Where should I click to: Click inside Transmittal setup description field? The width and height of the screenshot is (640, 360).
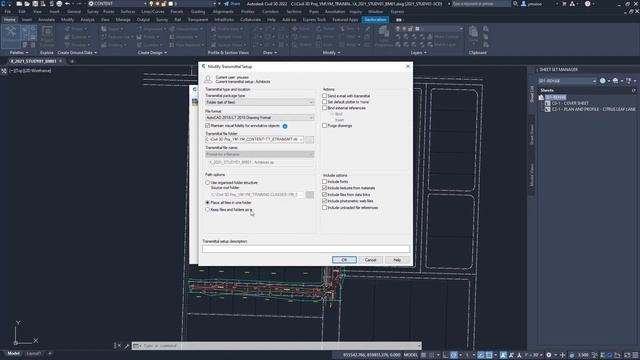(x=306, y=249)
